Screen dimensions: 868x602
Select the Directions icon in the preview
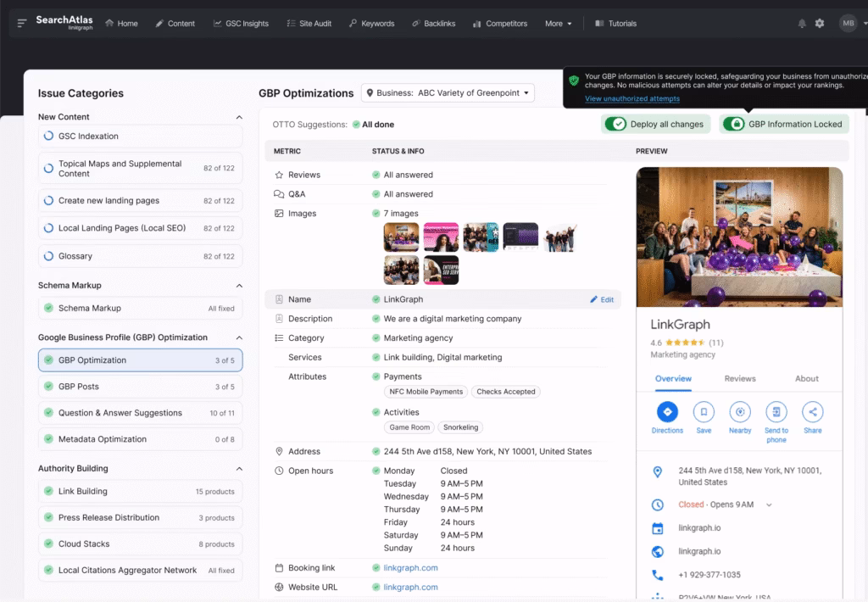(x=667, y=414)
